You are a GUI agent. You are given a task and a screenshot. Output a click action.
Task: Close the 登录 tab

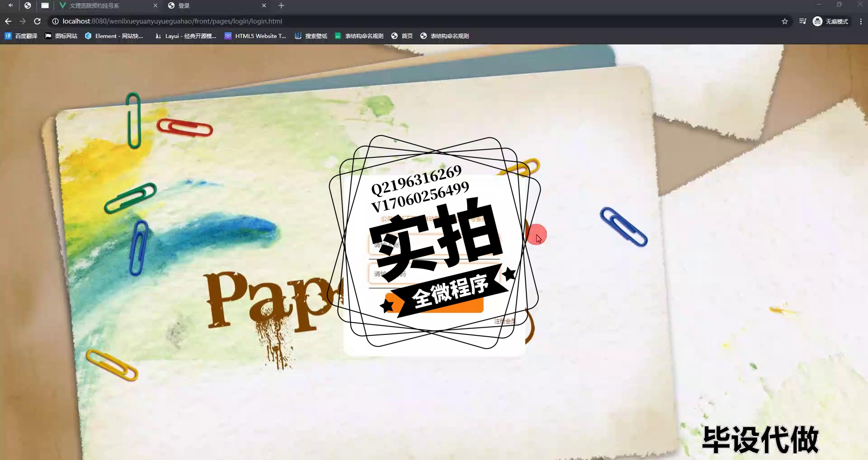[x=264, y=5]
